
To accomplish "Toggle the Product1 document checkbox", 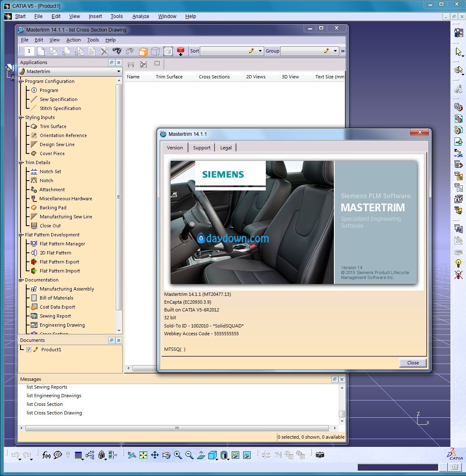I will (x=29, y=350).
